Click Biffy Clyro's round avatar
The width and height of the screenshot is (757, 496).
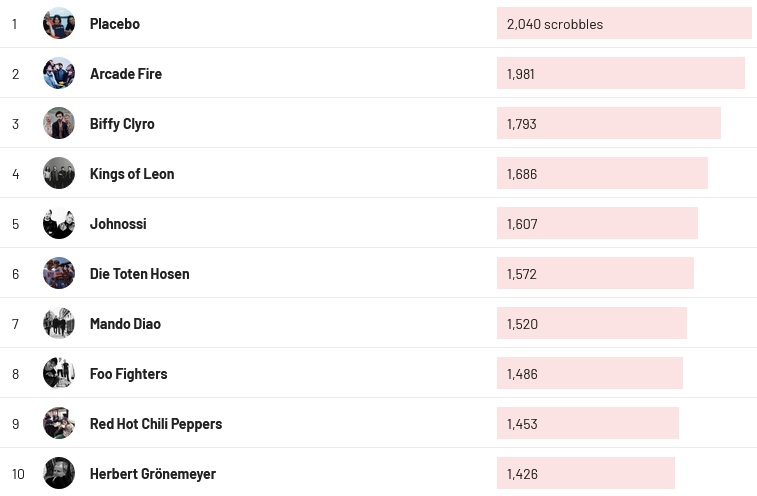59,123
